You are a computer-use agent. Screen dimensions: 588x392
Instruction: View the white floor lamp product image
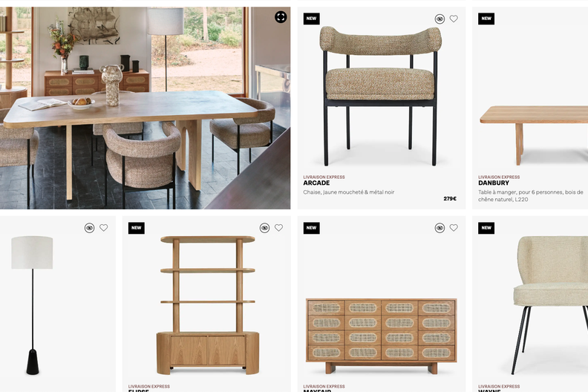(x=32, y=305)
